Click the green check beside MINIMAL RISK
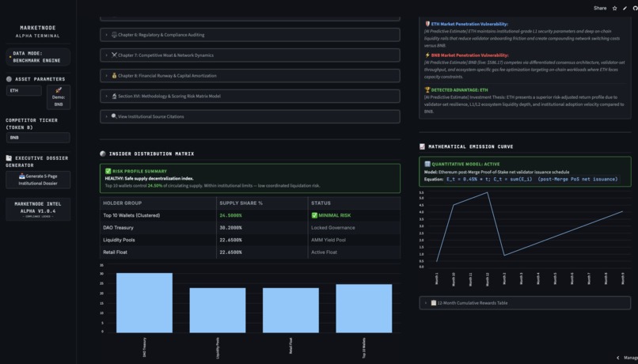The image size is (638, 364). click(314, 215)
